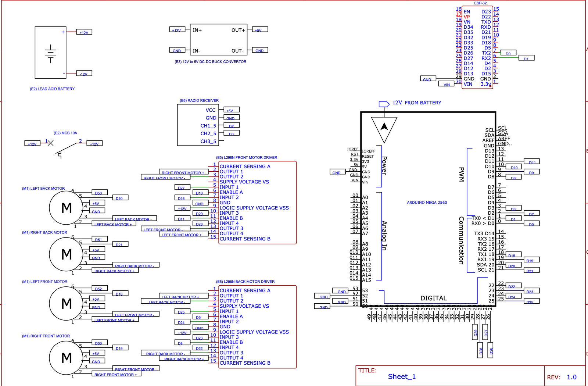Click the '(E2) MCB 10A' label
The height and width of the screenshot is (386, 588).
click(65, 133)
